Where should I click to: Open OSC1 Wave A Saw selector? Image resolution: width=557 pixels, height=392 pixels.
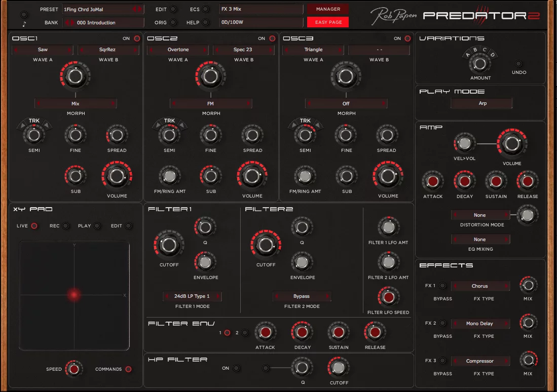pyautogui.click(x=43, y=50)
